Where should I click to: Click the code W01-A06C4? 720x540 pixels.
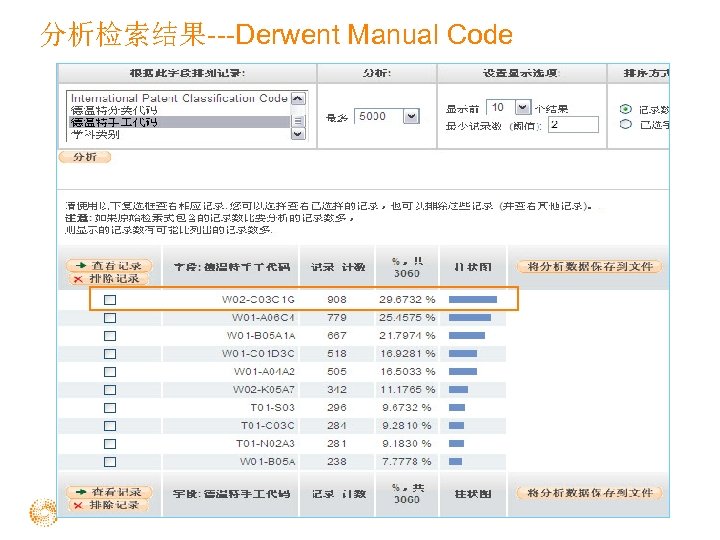pos(263,318)
